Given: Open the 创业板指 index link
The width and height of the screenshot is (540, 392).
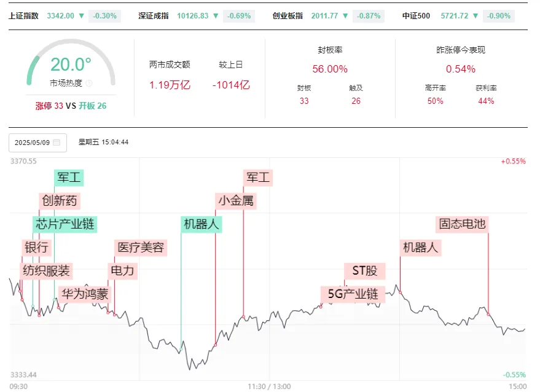Looking at the screenshot, I should [x=288, y=16].
